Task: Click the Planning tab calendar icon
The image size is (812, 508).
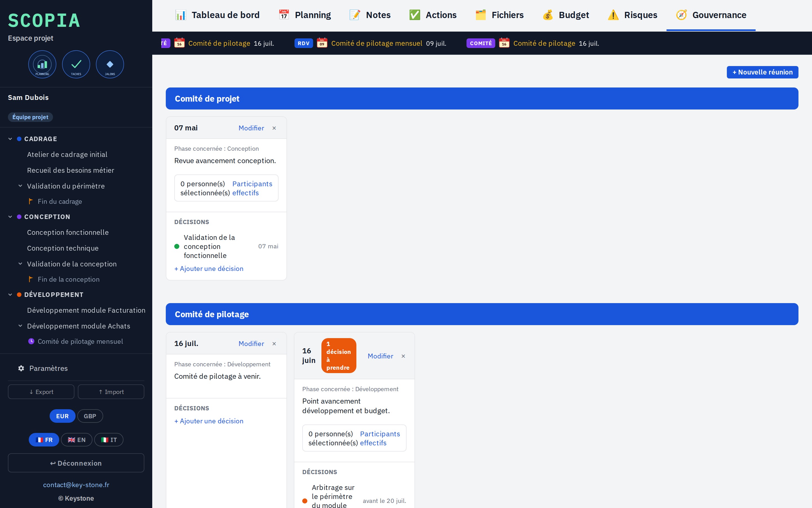Action: pyautogui.click(x=284, y=15)
